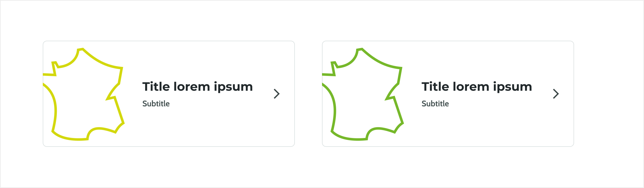Select the 'Subtitle' text on the left card
Viewport: 644px width, 188px height.
[156, 104]
